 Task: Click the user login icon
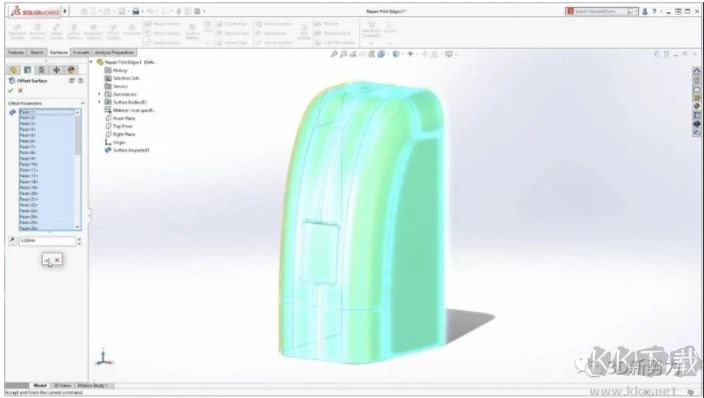click(x=645, y=11)
